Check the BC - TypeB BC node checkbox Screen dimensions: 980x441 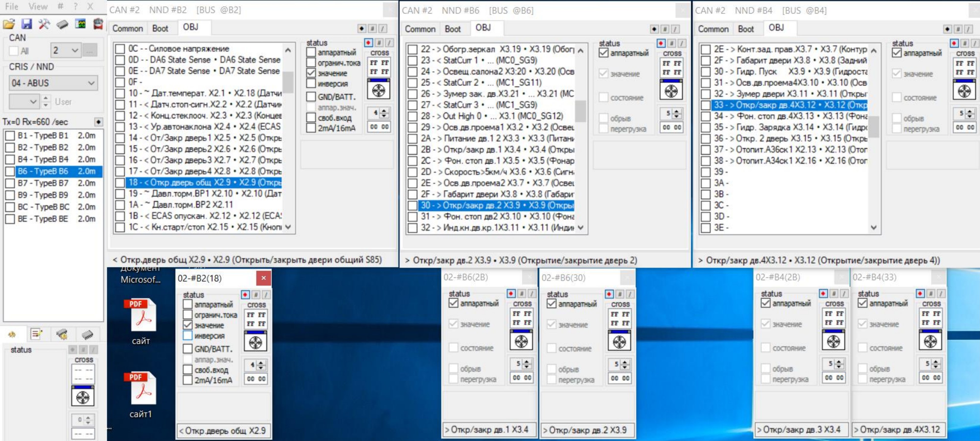point(10,207)
